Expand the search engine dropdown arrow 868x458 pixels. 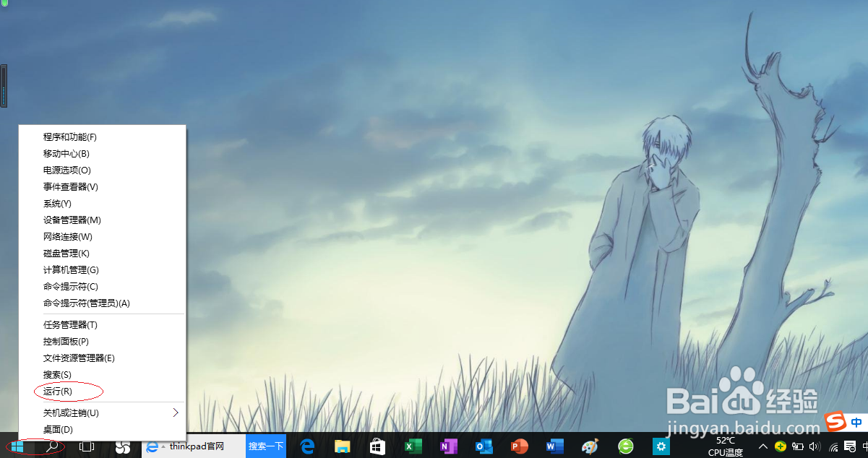163,447
